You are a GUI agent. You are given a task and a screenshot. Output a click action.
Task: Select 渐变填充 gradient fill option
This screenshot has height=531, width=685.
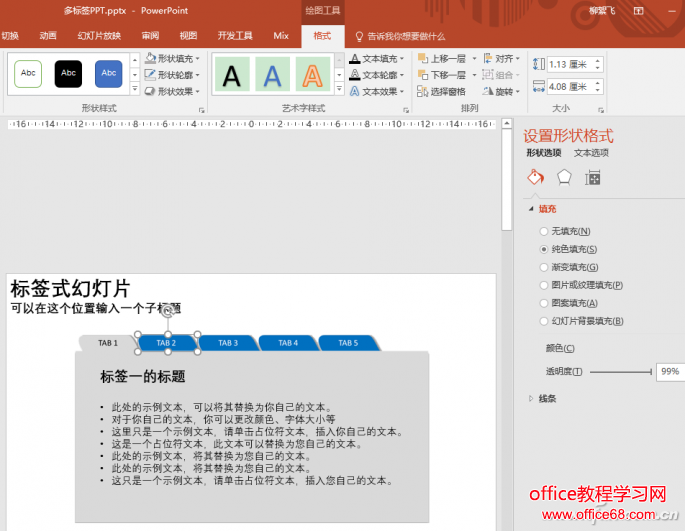pyautogui.click(x=544, y=267)
